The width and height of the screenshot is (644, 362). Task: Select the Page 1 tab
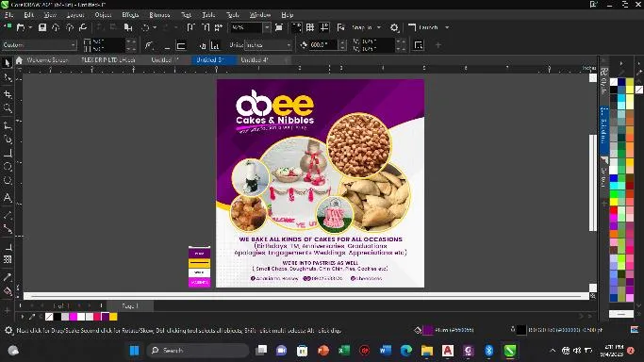tap(130, 305)
